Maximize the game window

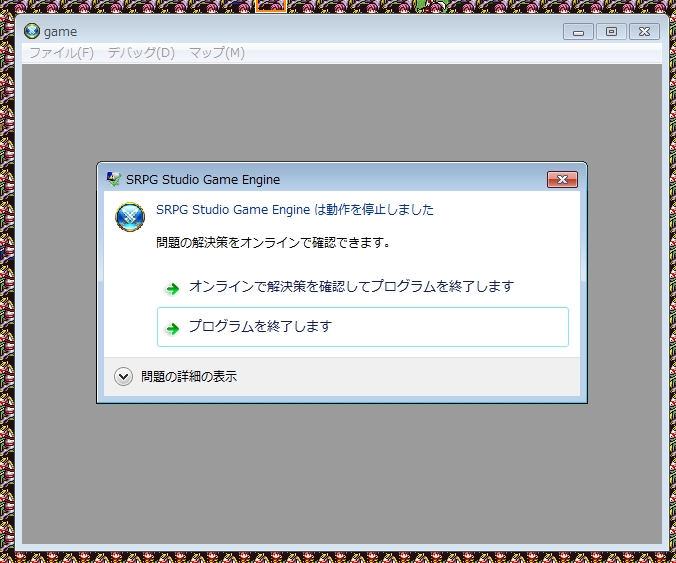(611, 32)
